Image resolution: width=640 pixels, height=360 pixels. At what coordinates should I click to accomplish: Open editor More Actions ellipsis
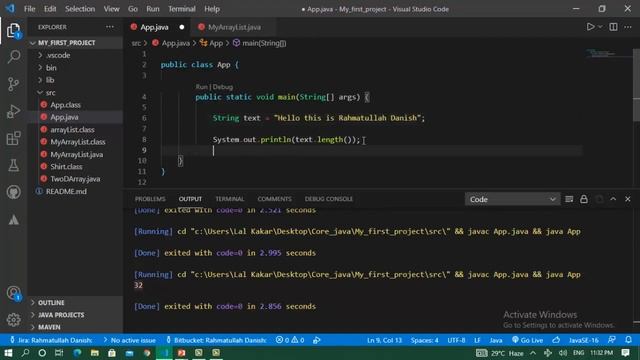628,27
